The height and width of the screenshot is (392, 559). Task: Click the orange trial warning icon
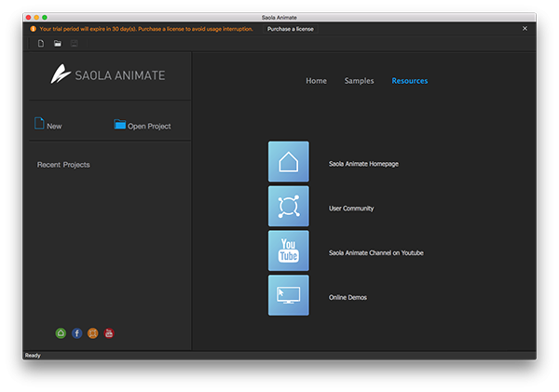(34, 29)
